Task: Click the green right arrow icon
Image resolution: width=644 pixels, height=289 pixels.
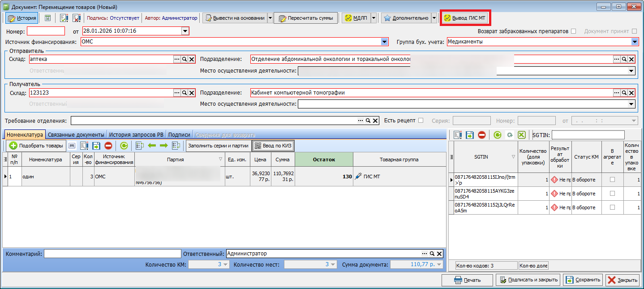Action: coord(163,146)
